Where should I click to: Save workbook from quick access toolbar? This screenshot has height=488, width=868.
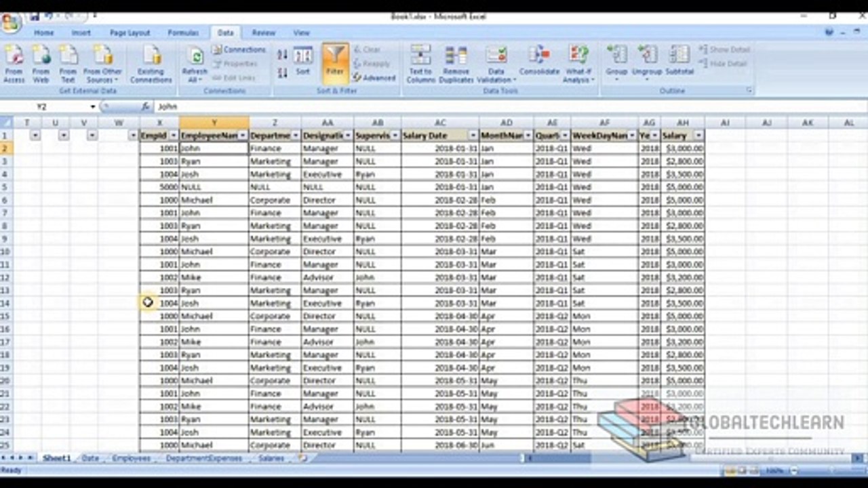tap(35, 16)
